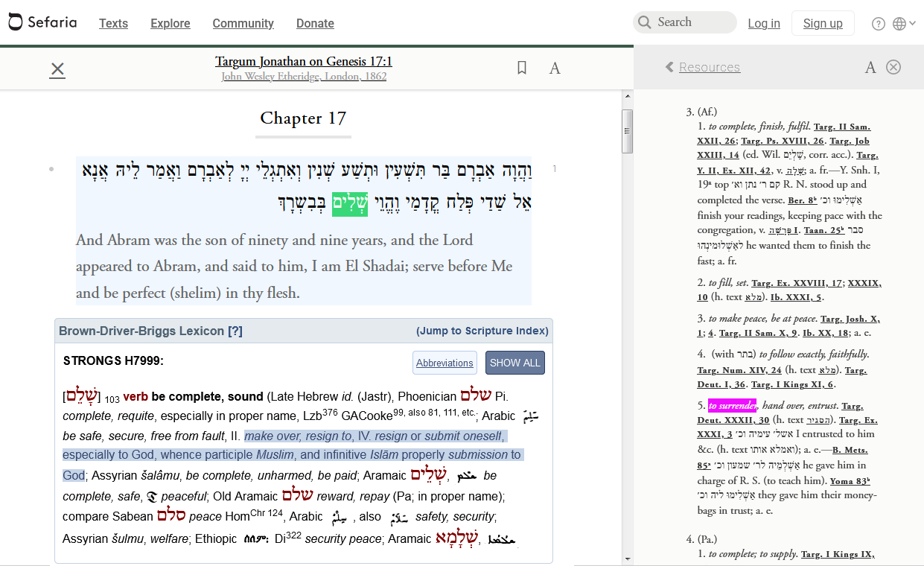This screenshot has height=566, width=924.
Task: Click the Log in link
Action: 764,23
